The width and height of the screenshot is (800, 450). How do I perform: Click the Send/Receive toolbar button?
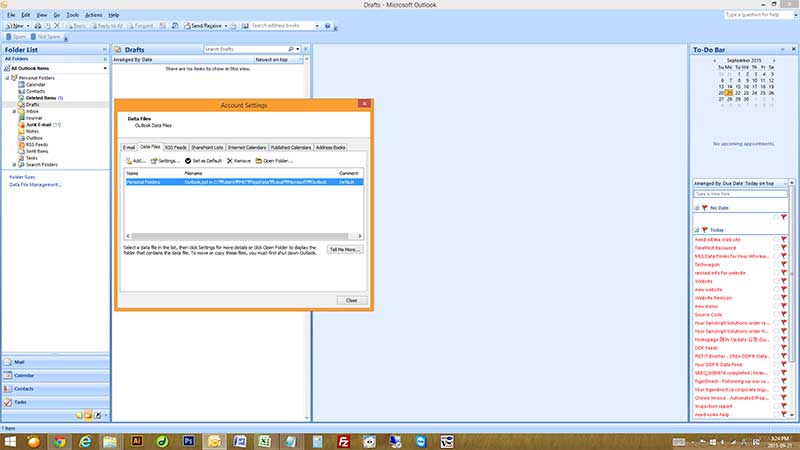203,26
